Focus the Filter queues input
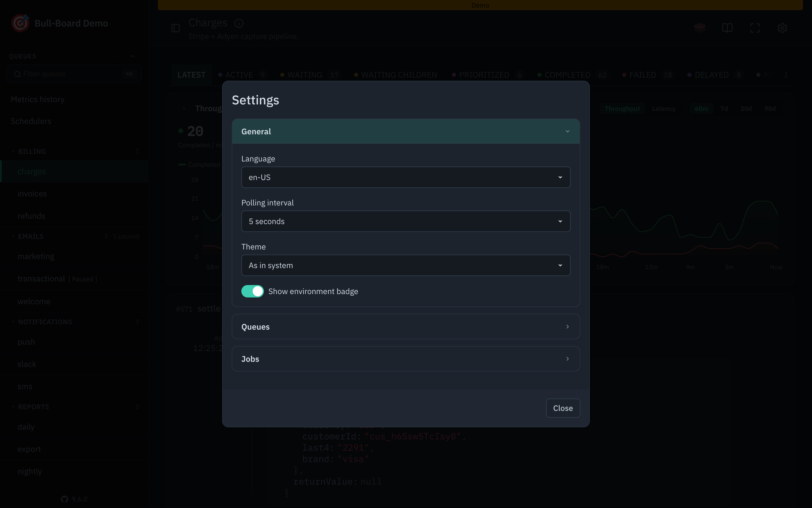The width and height of the screenshot is (812, 508). 74,74
